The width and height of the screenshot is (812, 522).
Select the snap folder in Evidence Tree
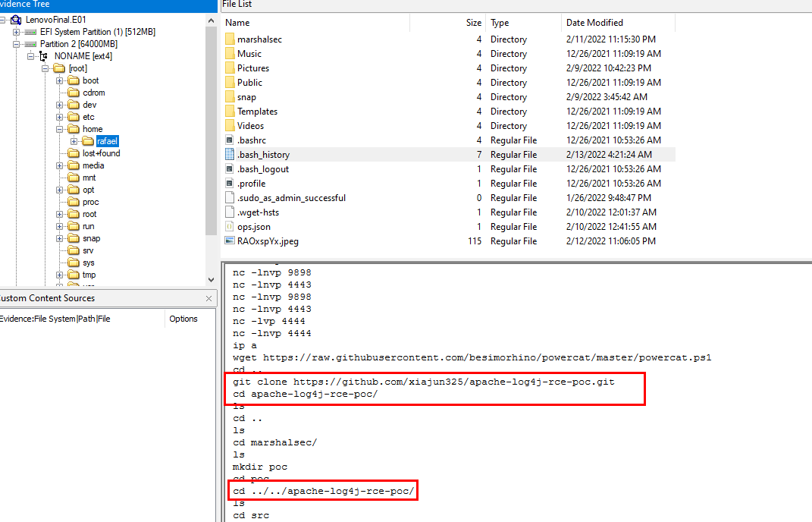click(91, 238)
